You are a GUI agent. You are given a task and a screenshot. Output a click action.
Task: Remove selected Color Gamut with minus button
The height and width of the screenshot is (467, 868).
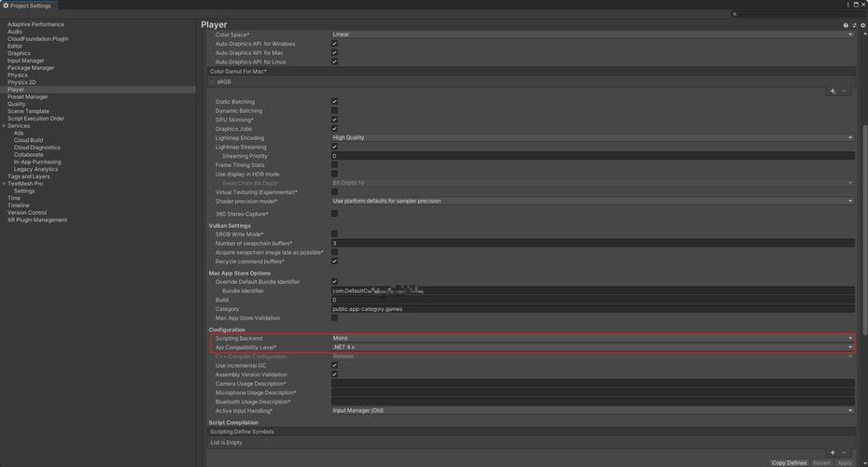coord(844,92)
